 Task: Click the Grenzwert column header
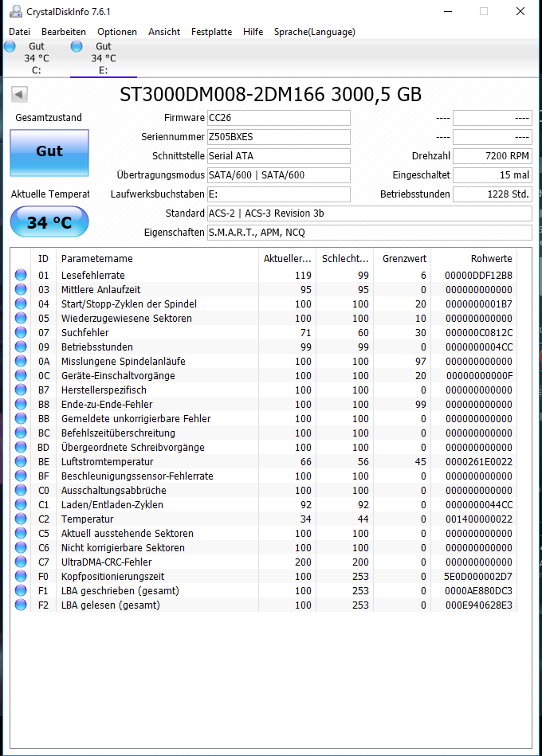(403, 259)
